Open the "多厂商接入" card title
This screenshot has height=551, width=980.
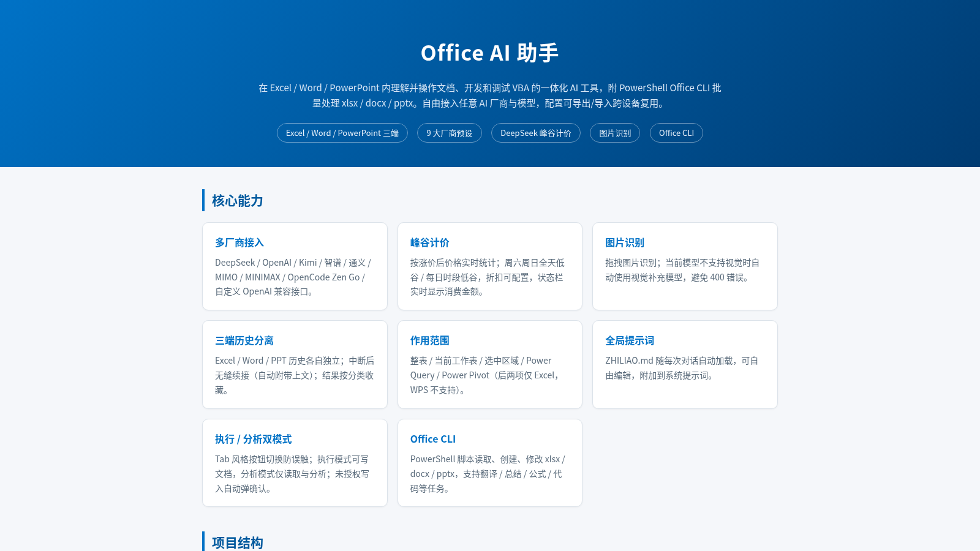click(x=239, y=242)
